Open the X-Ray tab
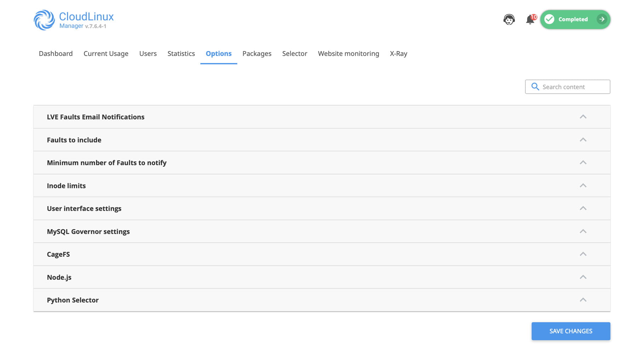 click(x=398, y=54)
